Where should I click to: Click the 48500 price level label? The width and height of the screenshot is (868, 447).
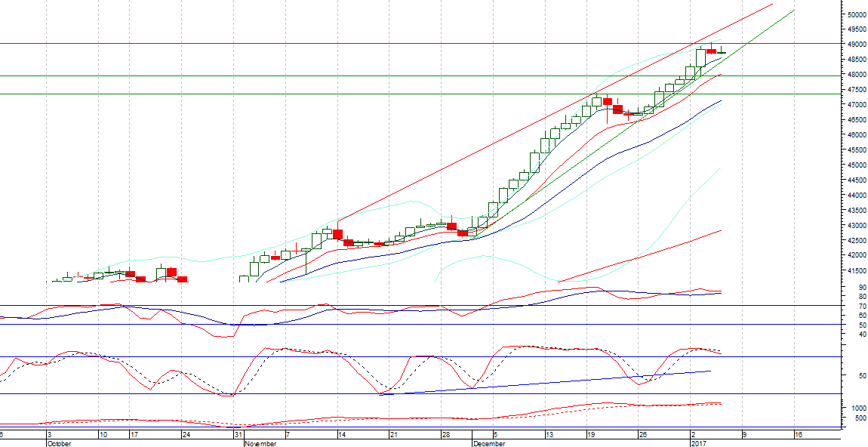856,60
